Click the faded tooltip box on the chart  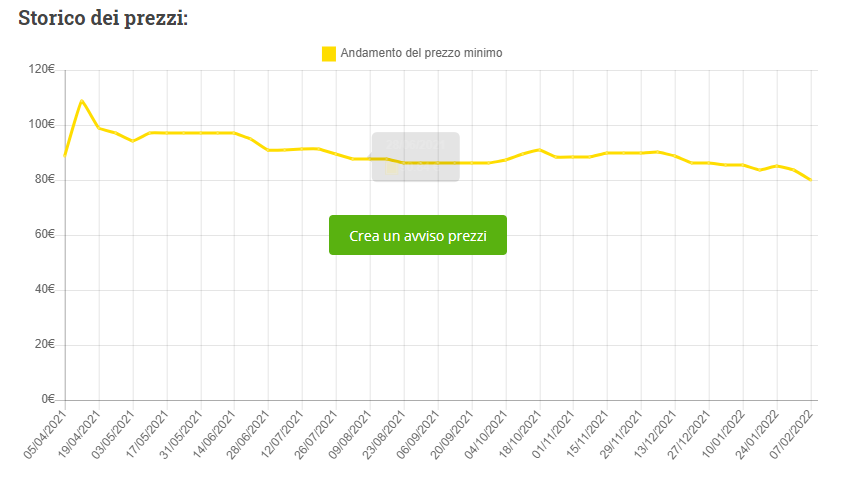coord(415,157)
